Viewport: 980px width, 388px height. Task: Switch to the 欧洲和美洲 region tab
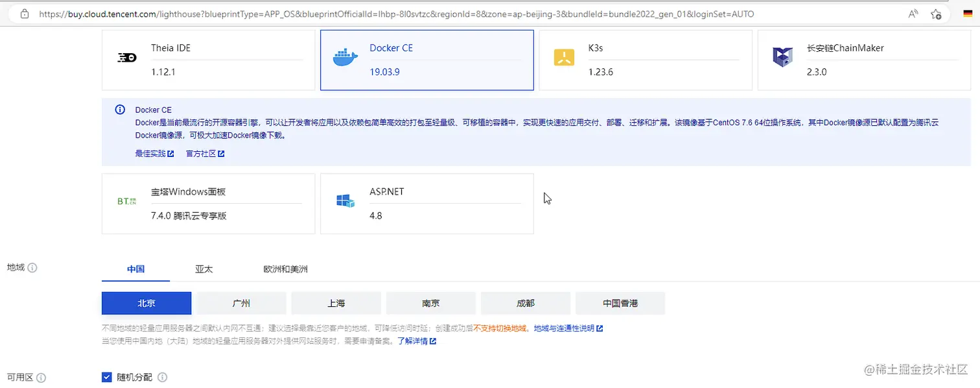point(286,269)
